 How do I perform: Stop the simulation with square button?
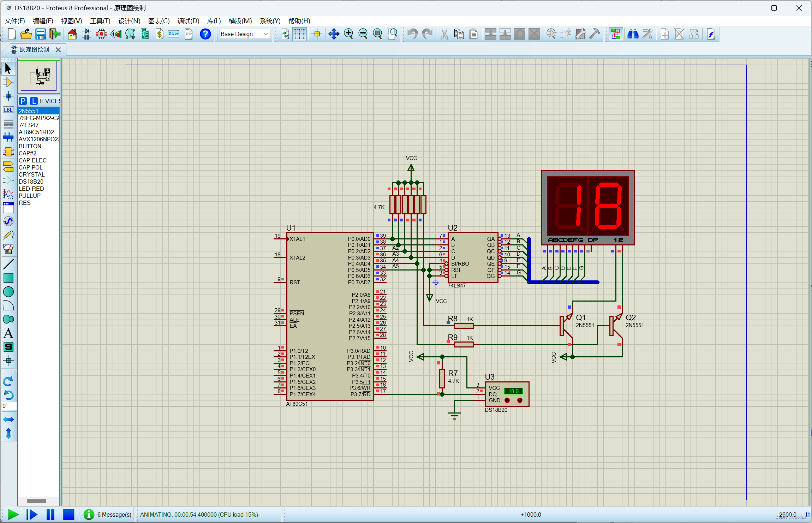tap(68, 515)
